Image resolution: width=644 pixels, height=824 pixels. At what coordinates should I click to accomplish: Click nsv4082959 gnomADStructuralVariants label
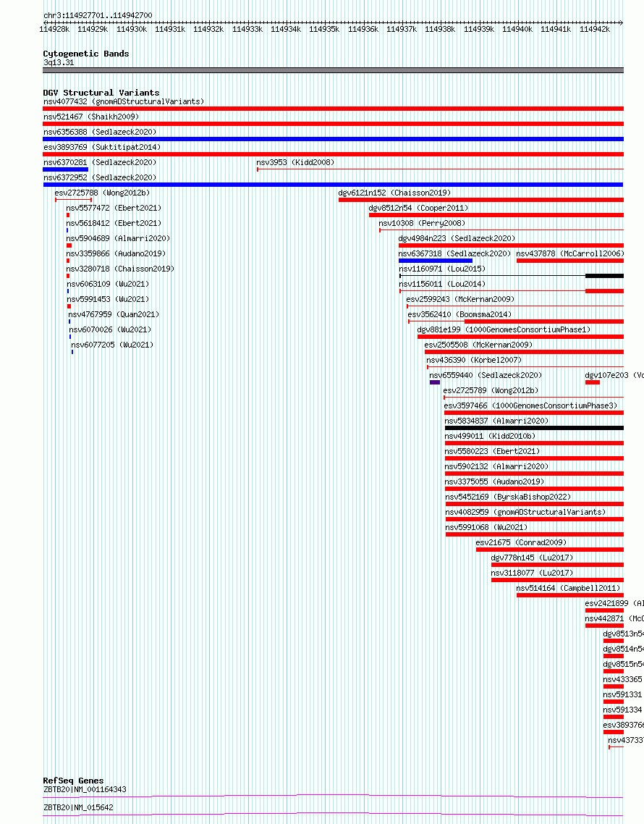(x=525, y=513)
